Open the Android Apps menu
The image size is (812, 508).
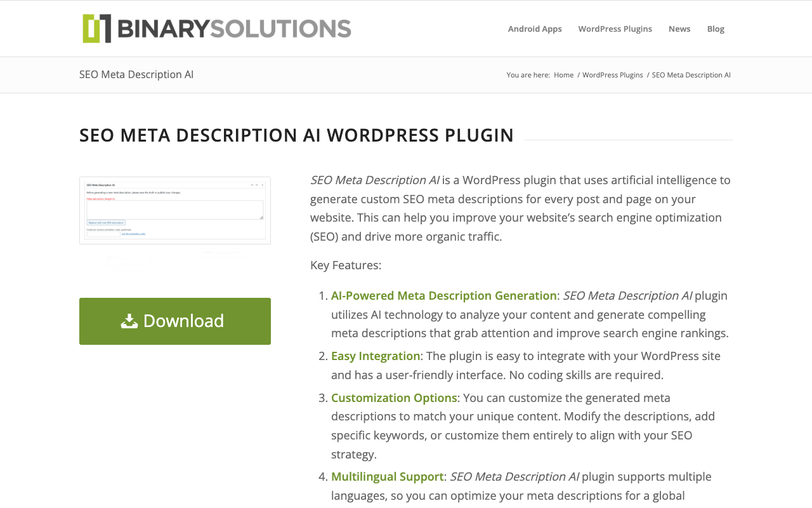point(535,29)
